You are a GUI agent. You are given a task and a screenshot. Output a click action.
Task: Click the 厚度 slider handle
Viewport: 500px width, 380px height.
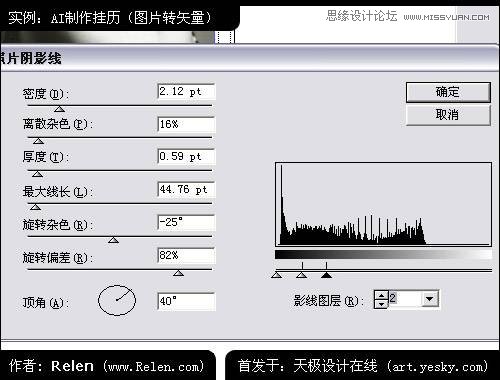point(37,174)
